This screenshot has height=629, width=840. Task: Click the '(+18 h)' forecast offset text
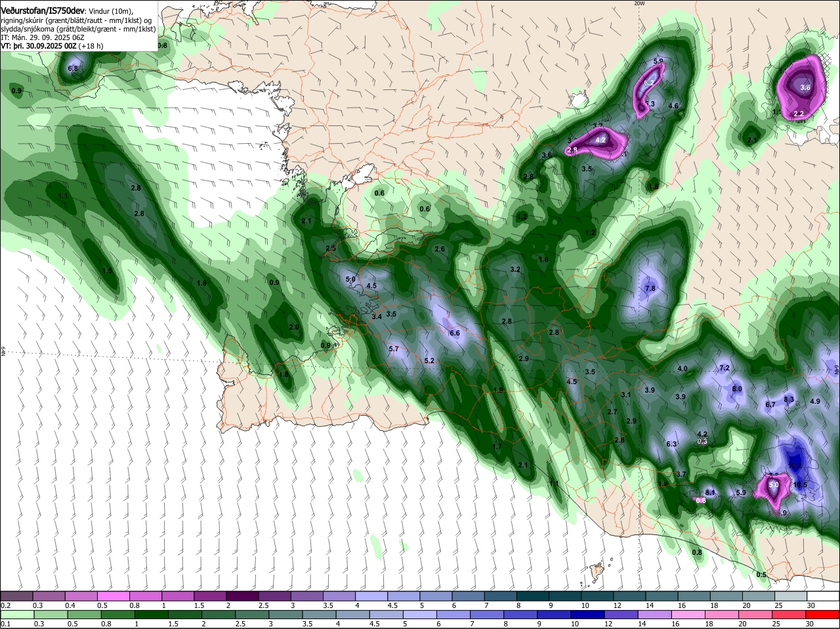pos(91,47)
